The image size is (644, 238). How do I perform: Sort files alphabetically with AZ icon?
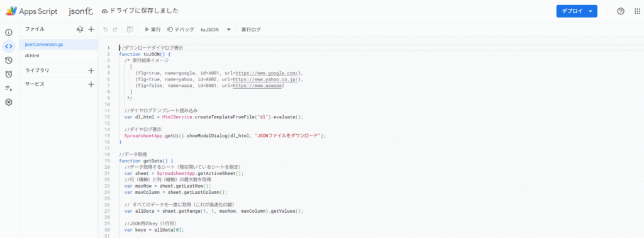click(80, 29)
